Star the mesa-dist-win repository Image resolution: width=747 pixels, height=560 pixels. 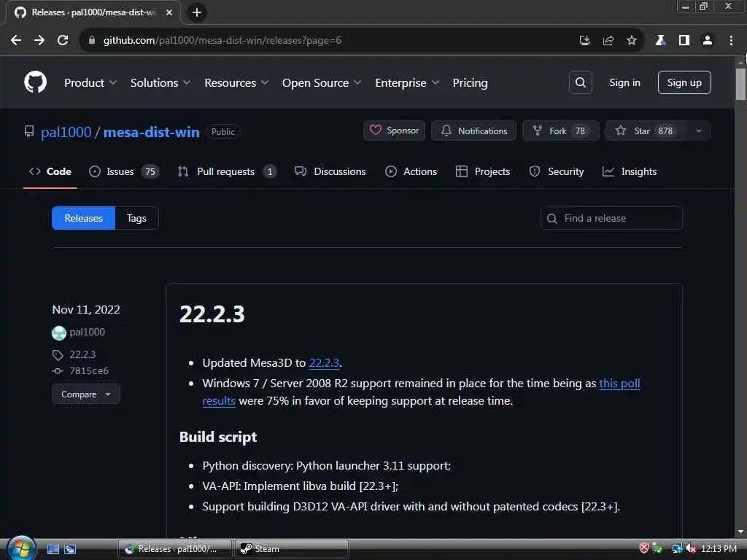647,131
